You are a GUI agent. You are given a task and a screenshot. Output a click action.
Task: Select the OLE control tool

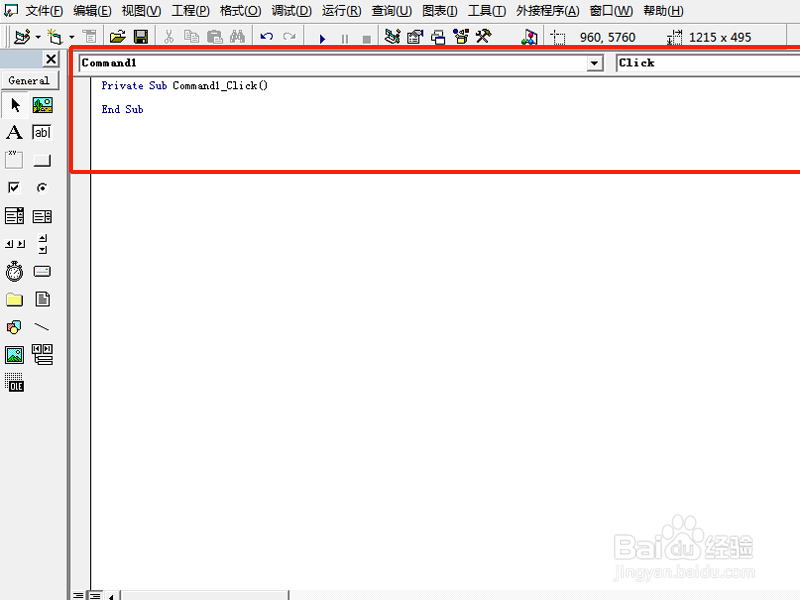(14, 383)
